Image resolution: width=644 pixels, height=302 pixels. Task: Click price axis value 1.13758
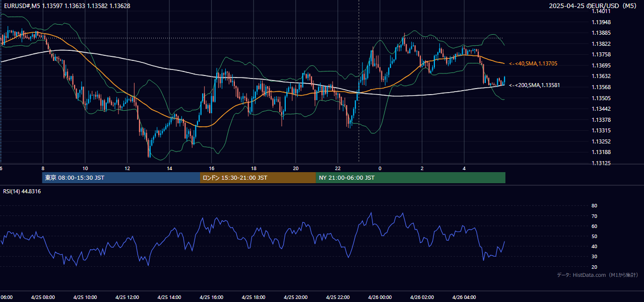(x=602, y=54)
